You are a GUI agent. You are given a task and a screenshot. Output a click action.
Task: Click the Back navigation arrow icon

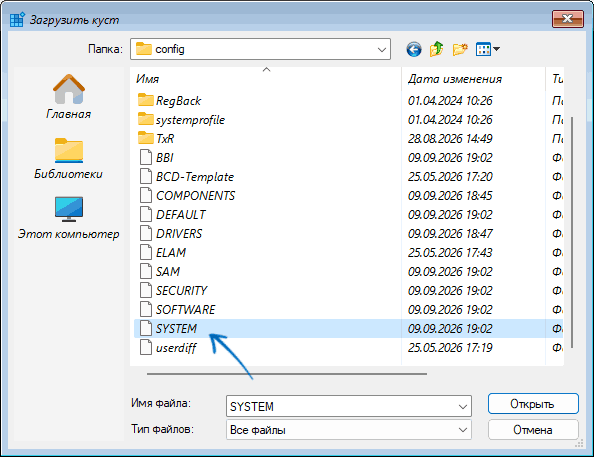pyautogui.click(x=414, y=49)
